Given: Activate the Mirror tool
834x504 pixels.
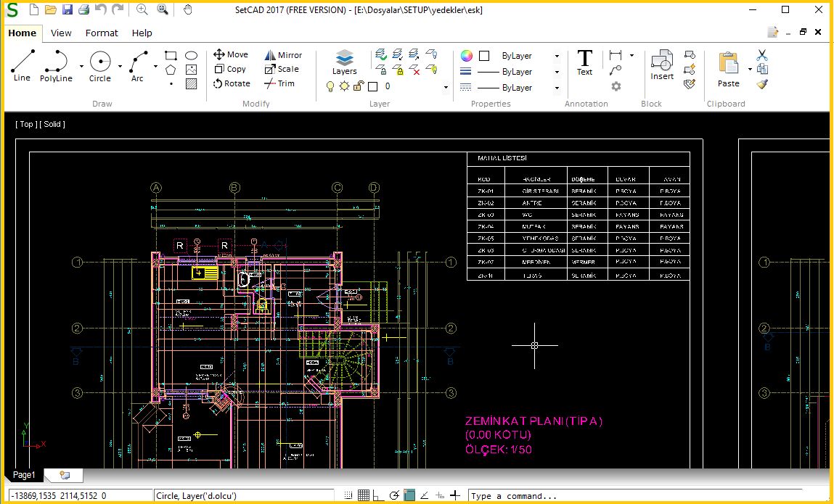Looking at the screenshot, I should coord(284,54).
